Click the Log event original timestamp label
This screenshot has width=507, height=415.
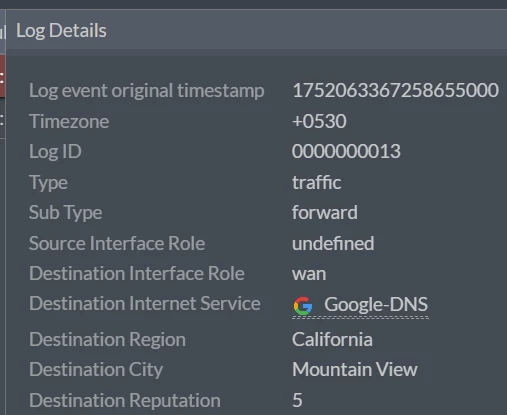(x=147, y=91)
